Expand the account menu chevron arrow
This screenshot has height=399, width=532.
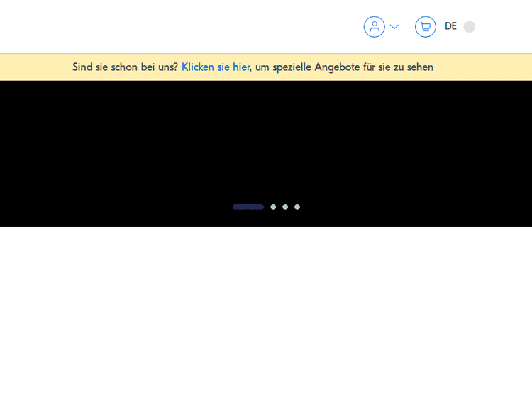pyautogui.click(x=394, y=27)
